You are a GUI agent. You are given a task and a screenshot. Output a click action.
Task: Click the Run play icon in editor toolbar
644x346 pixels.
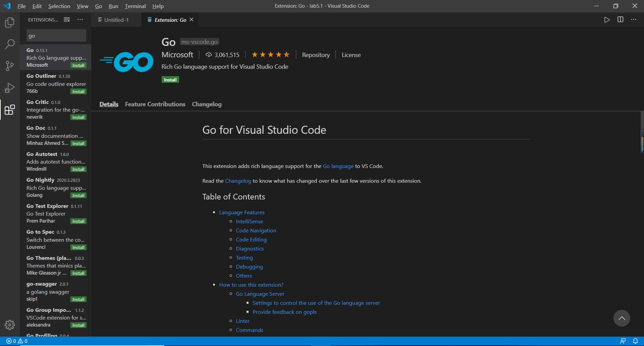(607, 20)
